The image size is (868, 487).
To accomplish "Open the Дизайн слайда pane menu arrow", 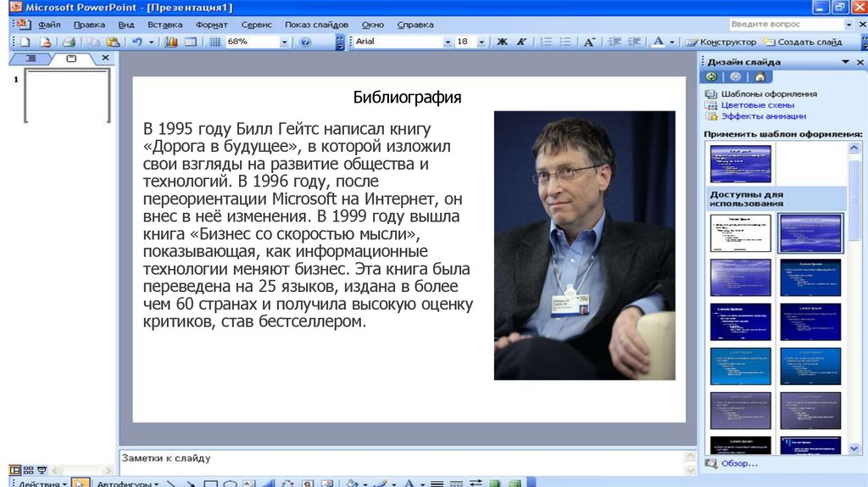I will tap(845, 61).
